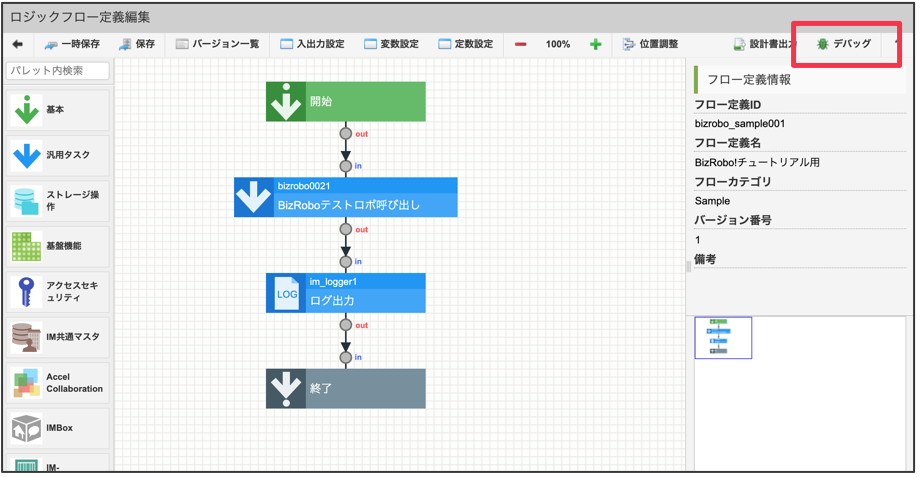The height and width of the screenshot is (477, 920).
Task: Click the 保存 save button
Action: 137,44
